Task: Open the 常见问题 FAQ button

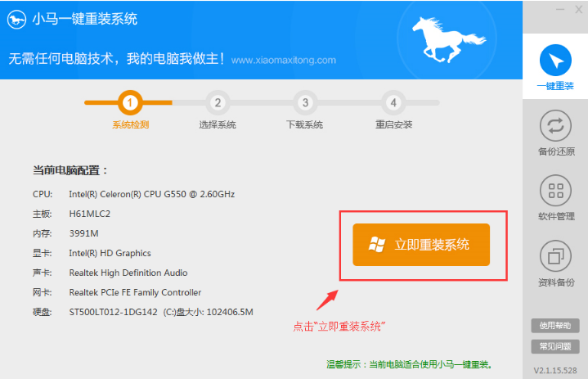Action: tap(555, 345)
